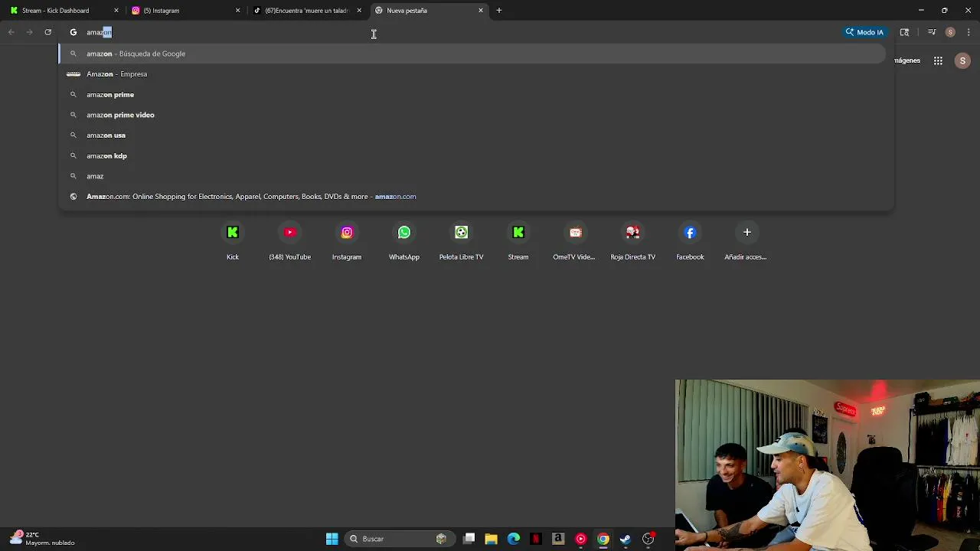The image size is (980, 551).
Task: Pick the 'amazon usa' suggestion
Action: coord(472,135)
